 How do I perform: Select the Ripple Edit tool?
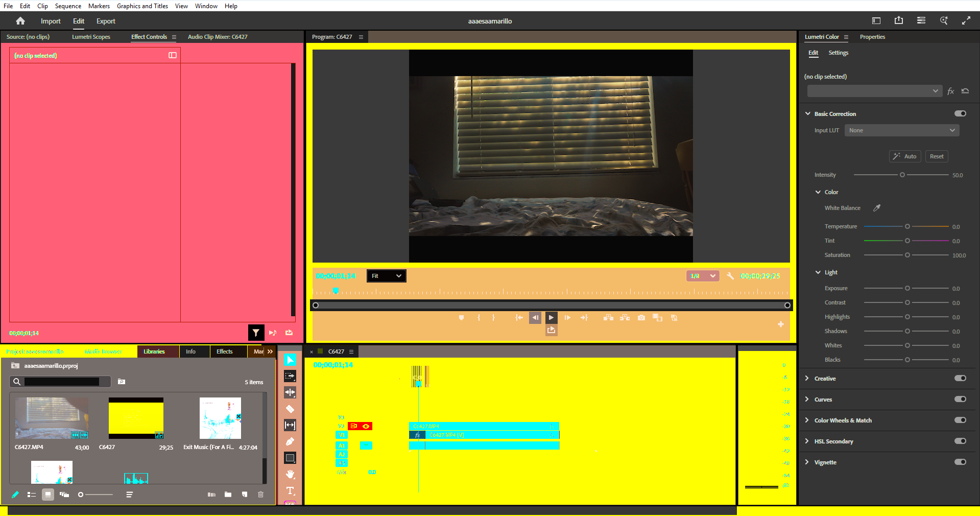pyautogui.click(x=290, y=392)
